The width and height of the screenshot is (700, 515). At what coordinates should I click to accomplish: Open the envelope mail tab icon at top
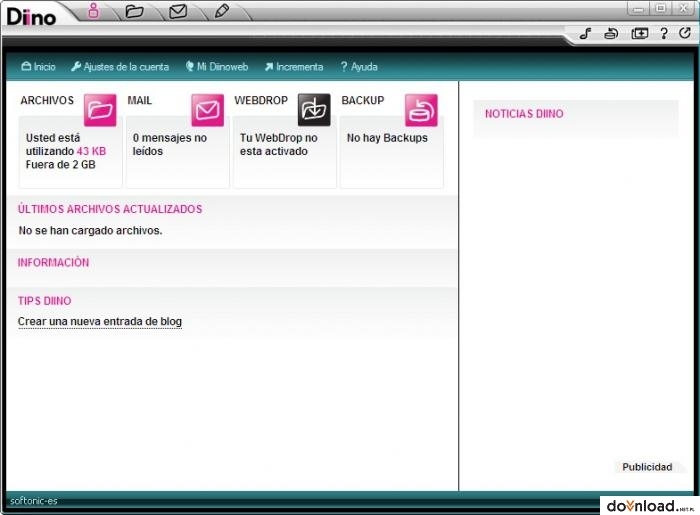[x=178, y=11]
